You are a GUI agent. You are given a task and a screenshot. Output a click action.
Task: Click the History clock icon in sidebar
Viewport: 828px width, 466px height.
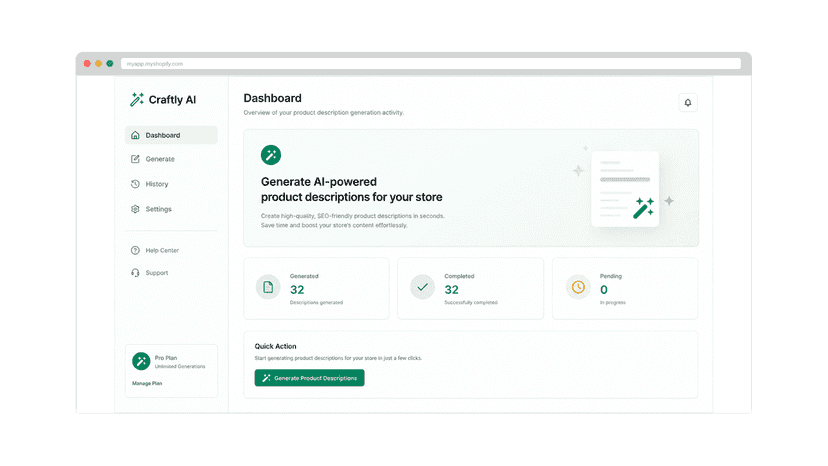135,184
